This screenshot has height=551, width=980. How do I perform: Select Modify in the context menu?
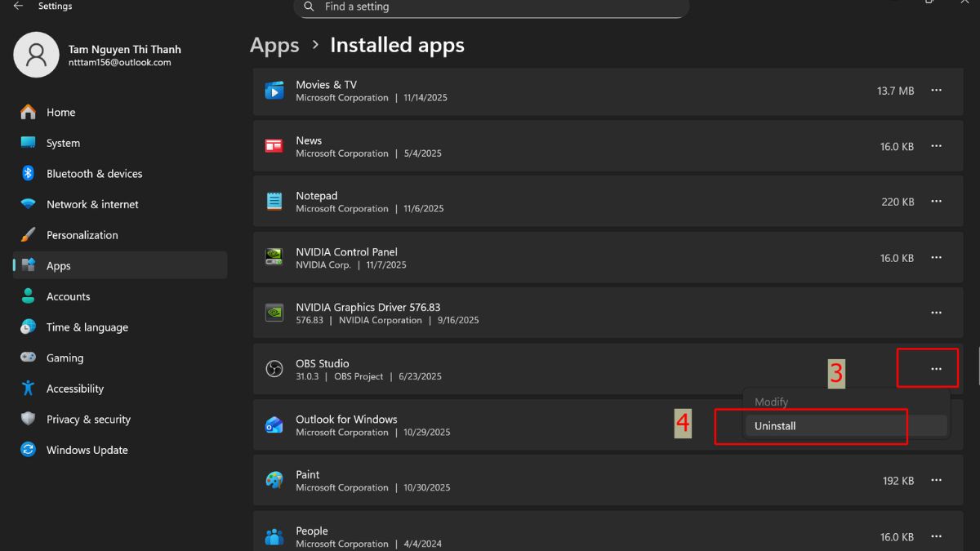[771, 402]
